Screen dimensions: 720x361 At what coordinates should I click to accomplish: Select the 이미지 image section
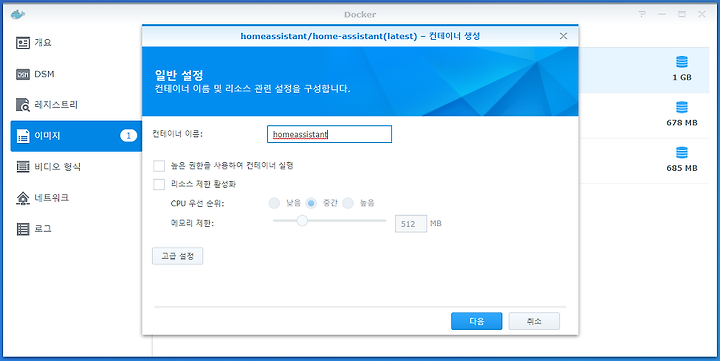click(x=76, y=136)
